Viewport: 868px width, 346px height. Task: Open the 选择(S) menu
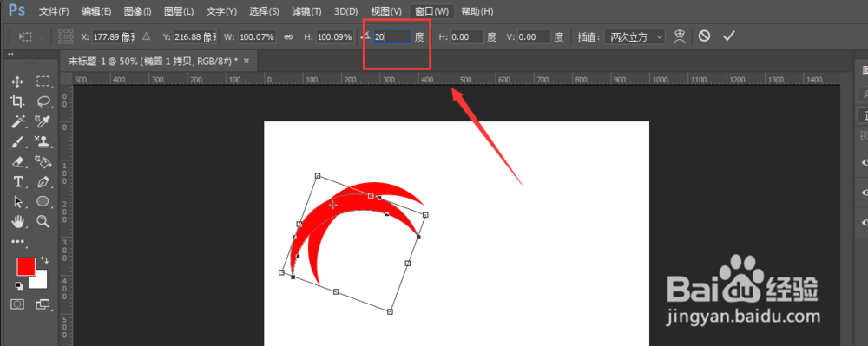click(264, 11)
